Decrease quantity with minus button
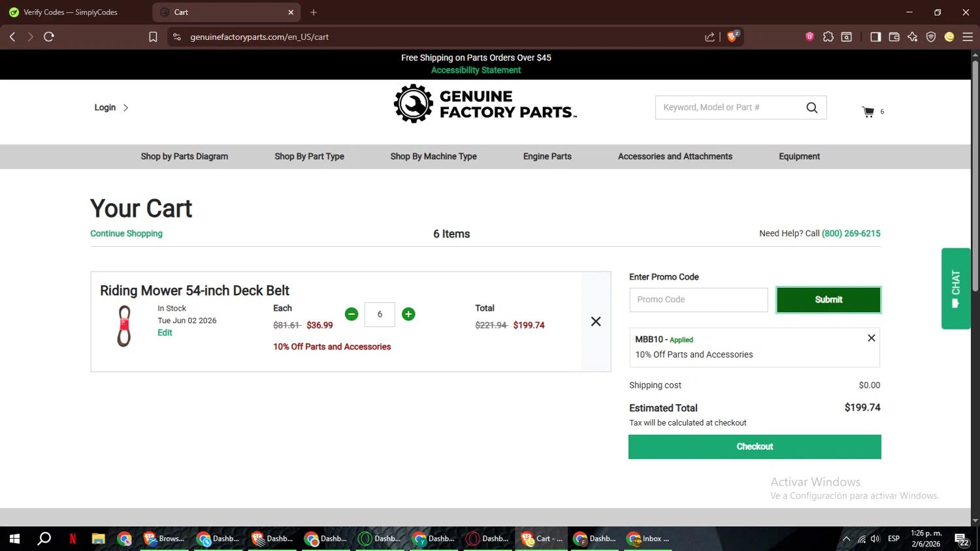 pyautogui.click(x=351, y=314)
